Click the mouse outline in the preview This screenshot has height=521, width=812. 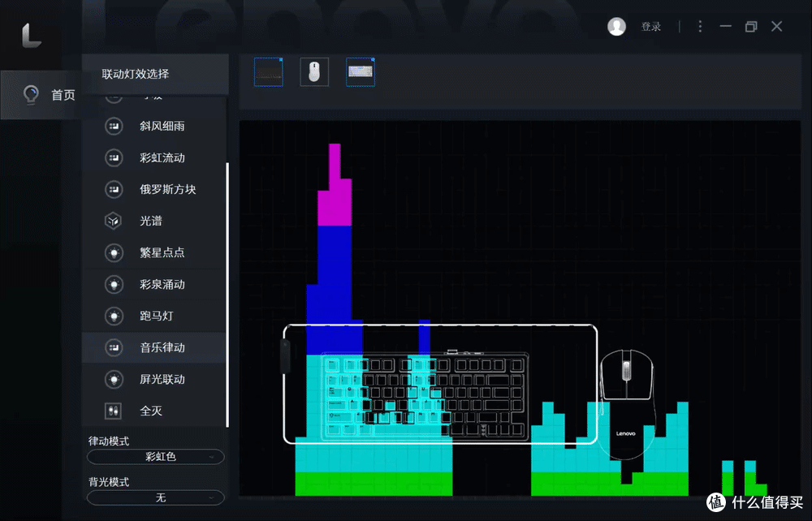627,403
